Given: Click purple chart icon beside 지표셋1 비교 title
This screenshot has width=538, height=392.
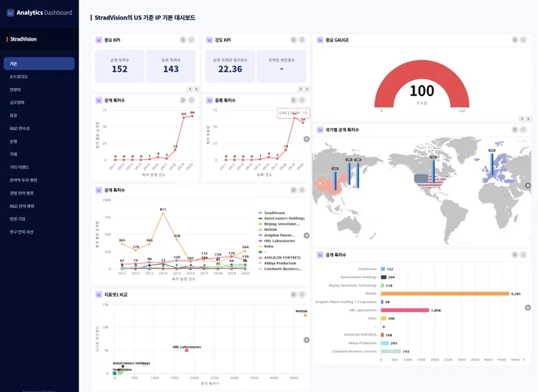Looking at the screenshot, I should click(x=99, y=295).
